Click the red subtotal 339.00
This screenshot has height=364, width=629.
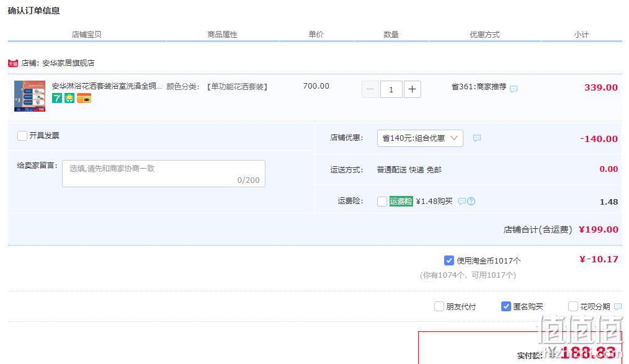[x=601, y=87]
